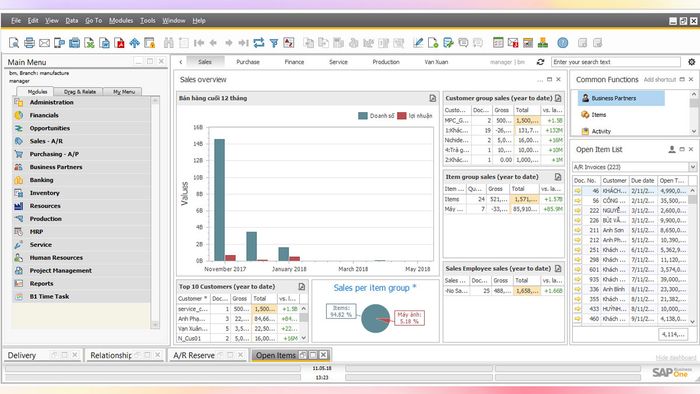Select the B1 Time Task module

(x=81, y=296)
